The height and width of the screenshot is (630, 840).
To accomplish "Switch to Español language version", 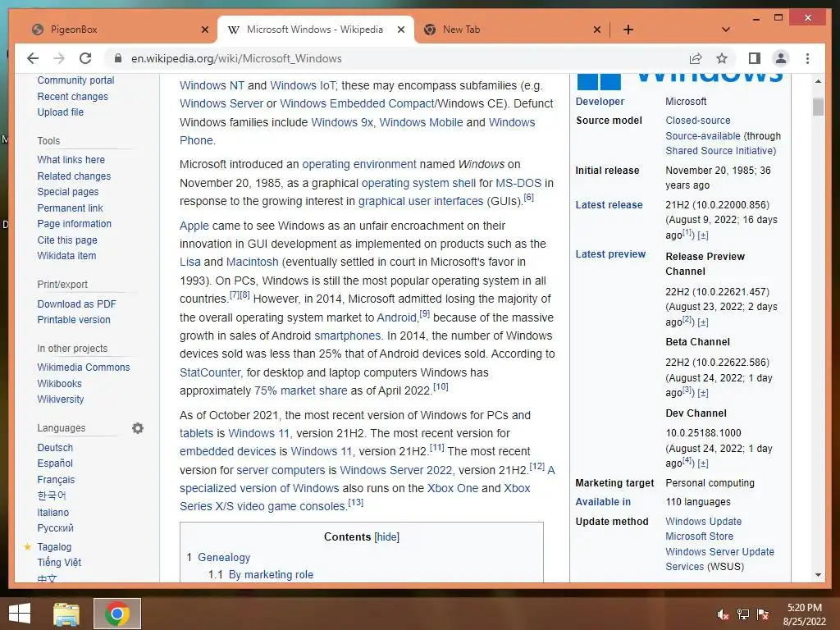I will [x=55, y=463].
